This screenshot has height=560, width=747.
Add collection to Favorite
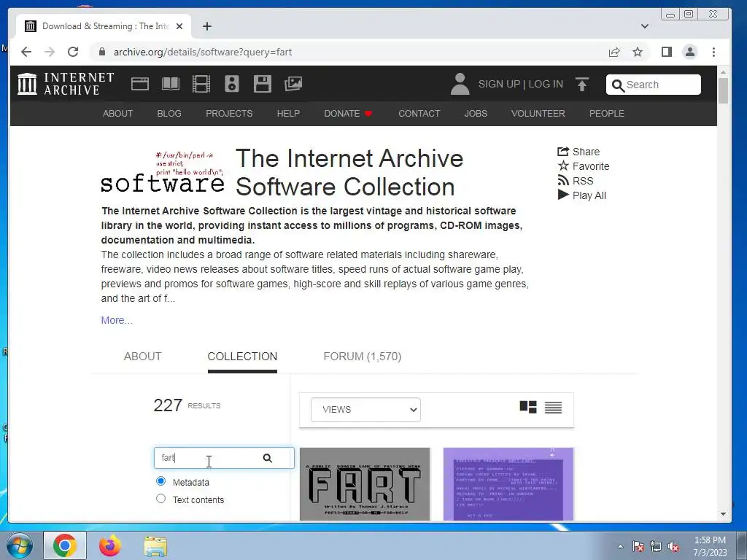583,166
